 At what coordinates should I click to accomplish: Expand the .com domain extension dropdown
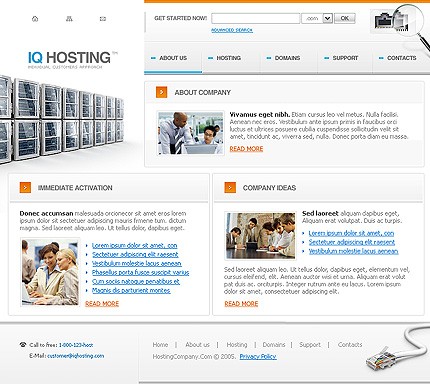(x=328, y=18)
